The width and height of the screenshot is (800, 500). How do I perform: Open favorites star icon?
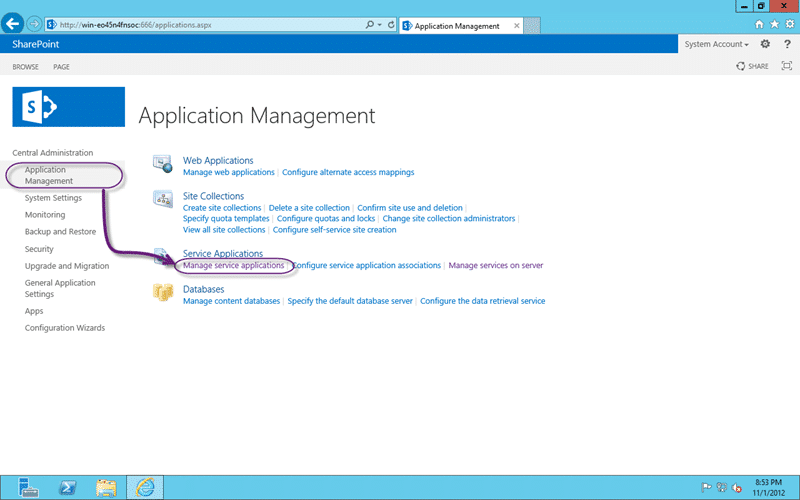point(774,24)
